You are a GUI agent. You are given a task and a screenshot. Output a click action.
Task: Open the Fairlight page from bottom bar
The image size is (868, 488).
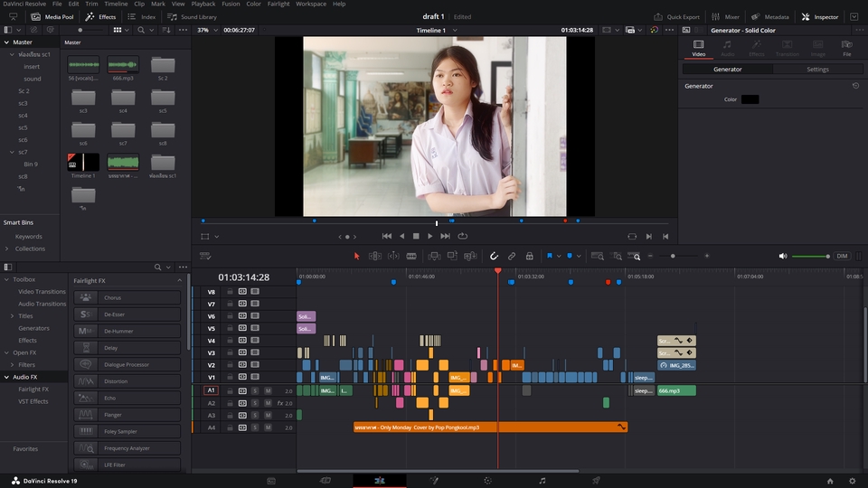542,480
